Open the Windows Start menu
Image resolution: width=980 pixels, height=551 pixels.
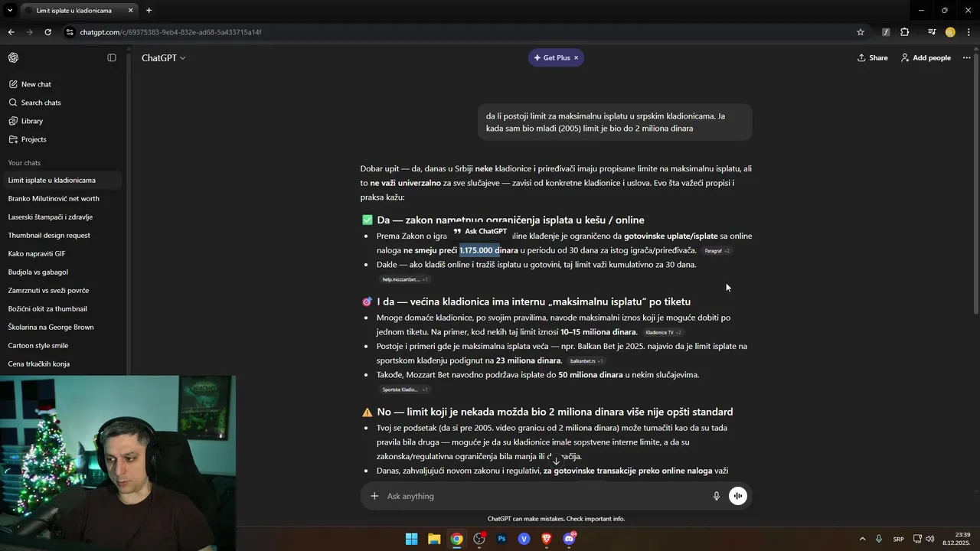click(412, 539)
